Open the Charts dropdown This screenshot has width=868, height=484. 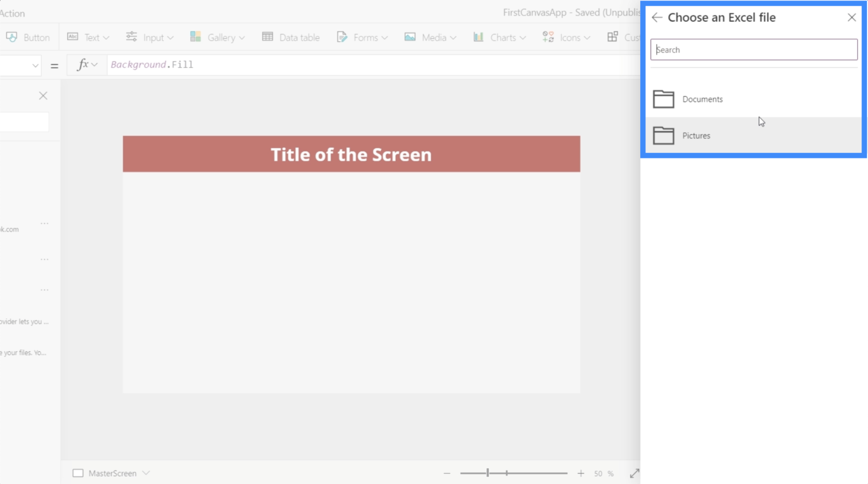point(500,37)
